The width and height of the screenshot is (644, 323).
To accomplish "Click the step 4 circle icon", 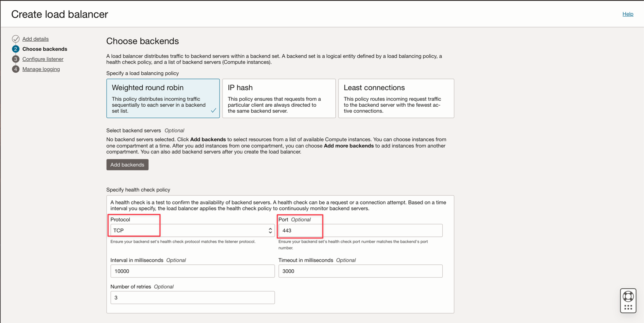I will pyautogui.click(x=16, y=69).
